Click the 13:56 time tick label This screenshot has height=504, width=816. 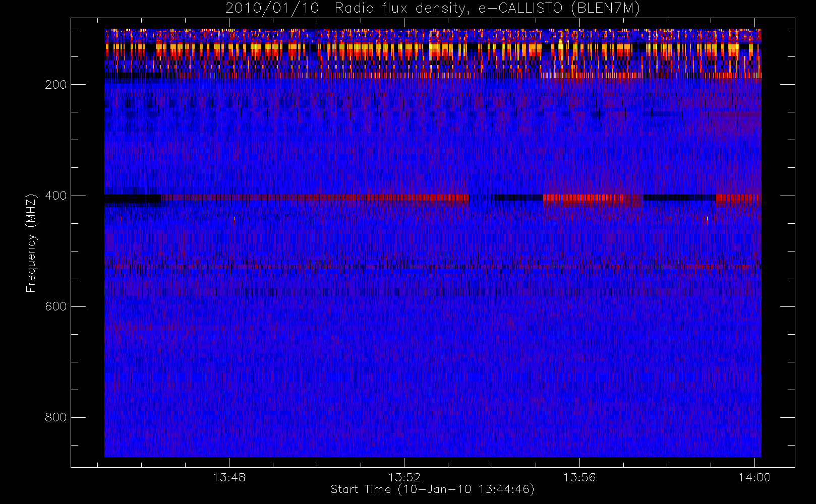pyautogui.click(x=579, y=477)
